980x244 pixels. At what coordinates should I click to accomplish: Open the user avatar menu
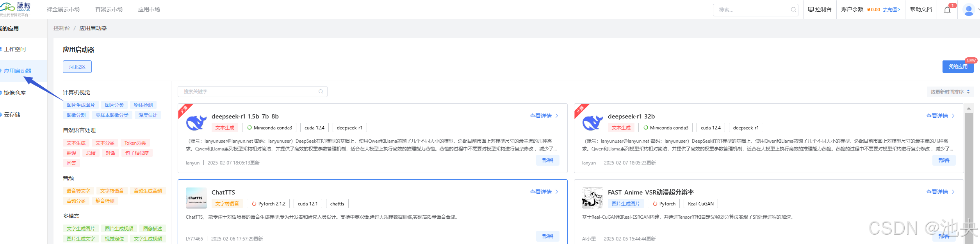pyautogui.click(x=969, y=10)
